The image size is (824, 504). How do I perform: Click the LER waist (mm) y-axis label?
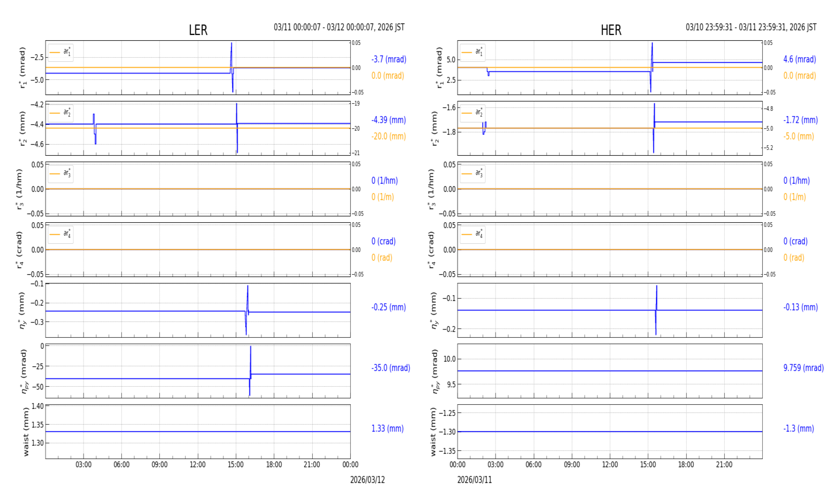click(26, 432)
